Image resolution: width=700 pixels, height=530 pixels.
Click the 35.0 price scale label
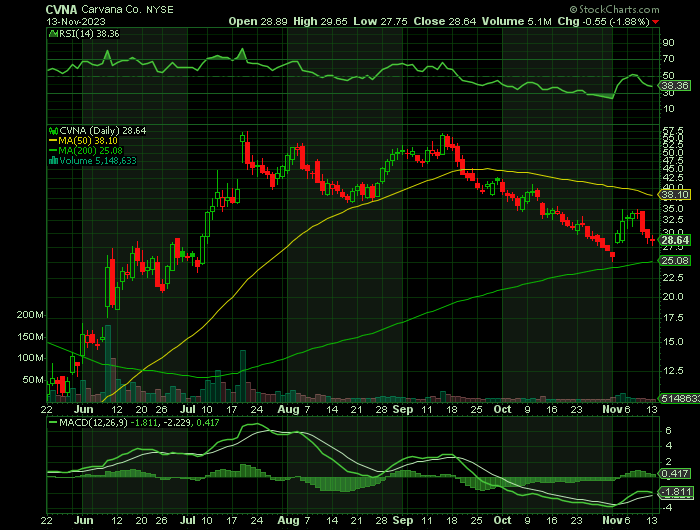672,209
